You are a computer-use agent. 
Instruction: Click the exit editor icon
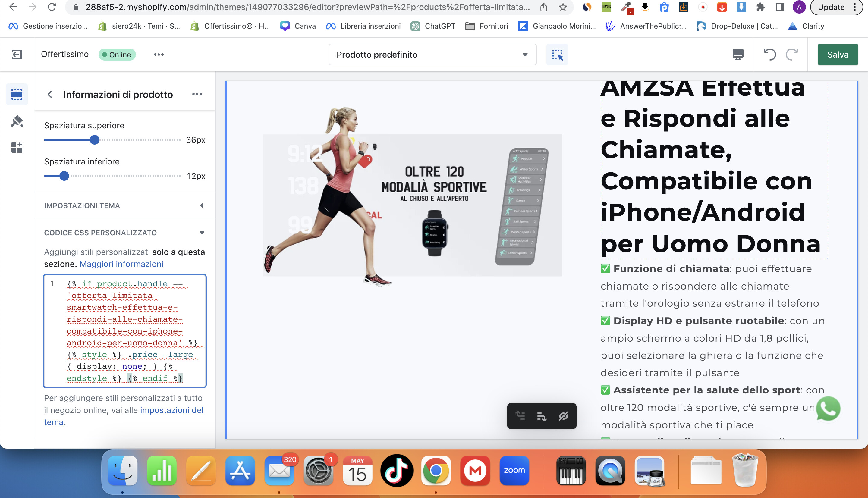click(x=16, y=55)
